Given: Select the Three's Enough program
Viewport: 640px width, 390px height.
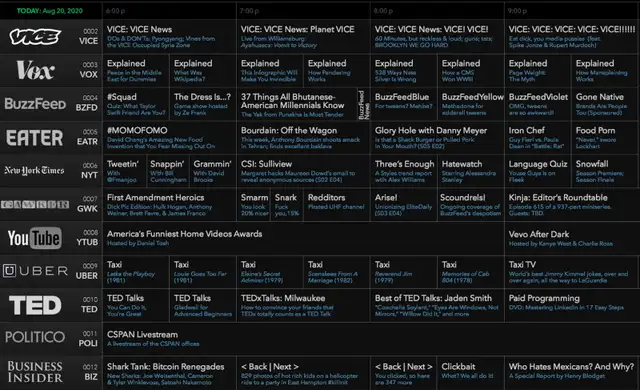Looking at the screenshot, I should pyautogui.click(x=404, y=171).
